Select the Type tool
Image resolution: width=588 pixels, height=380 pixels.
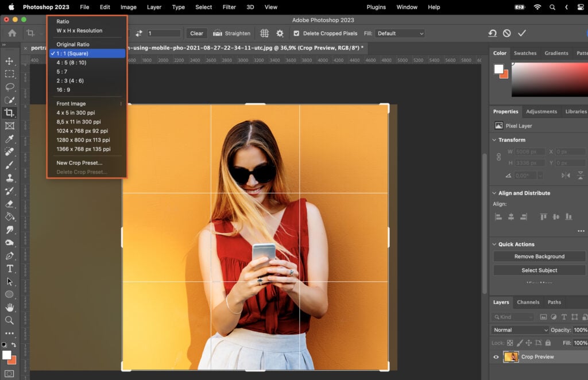[x=9, y=269]
